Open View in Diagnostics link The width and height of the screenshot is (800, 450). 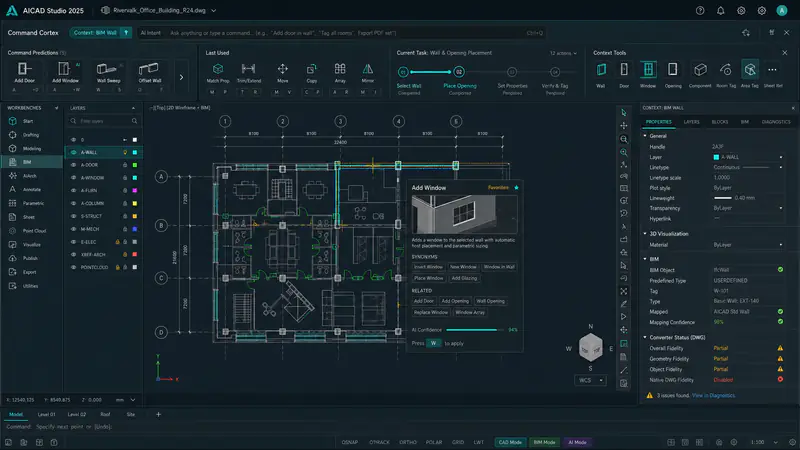tap(713, 395)
